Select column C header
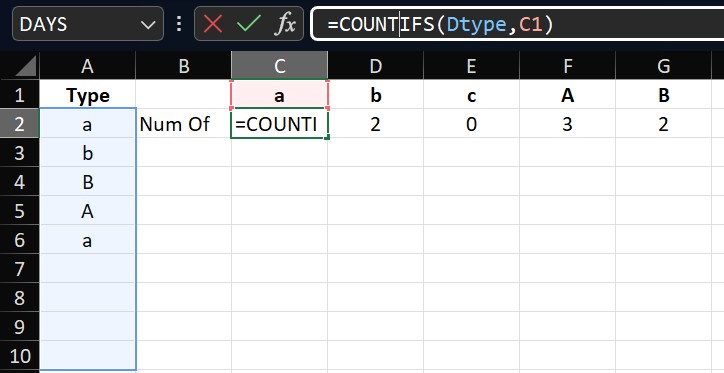 click(279, 66)
